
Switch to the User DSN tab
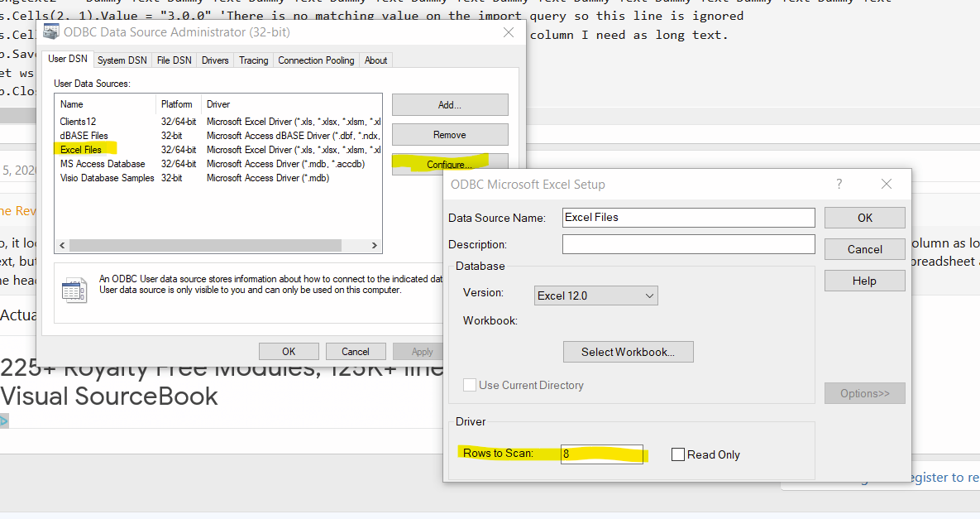68,59
